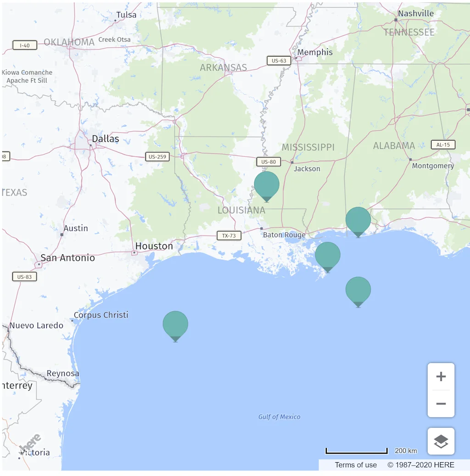This screenshot has width=470, height=476.
Task: Click the Houston city label
Action: coord(154,246)
